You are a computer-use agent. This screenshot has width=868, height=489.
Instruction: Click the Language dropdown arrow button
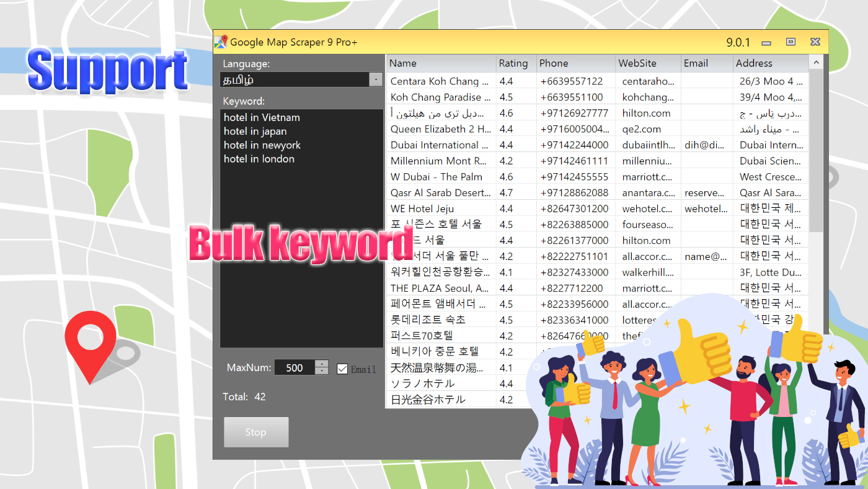tap(376, 79)
